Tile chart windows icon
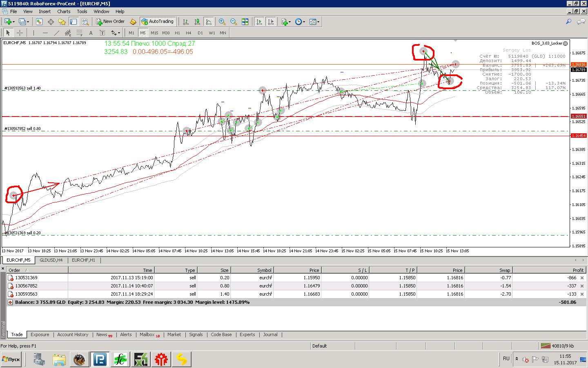588x368 pixels. tap(245, 22)
